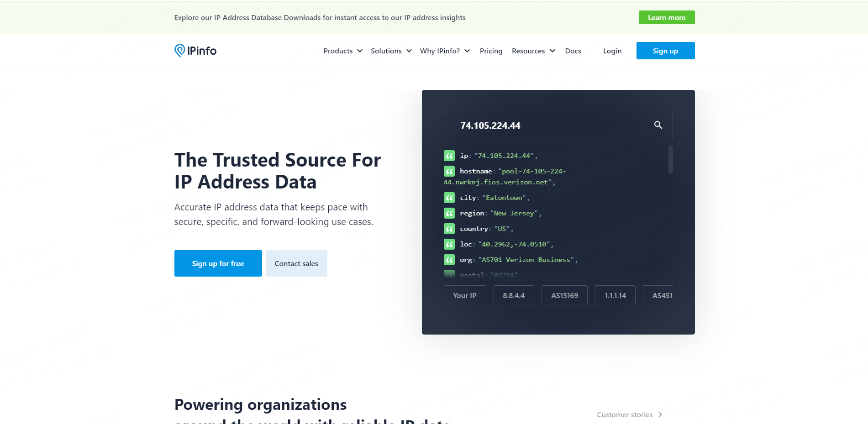Image resolution: width=868 pixels, height=424 pixels.
Task: Click the quote icon beside country field
Action: point(449,229)
